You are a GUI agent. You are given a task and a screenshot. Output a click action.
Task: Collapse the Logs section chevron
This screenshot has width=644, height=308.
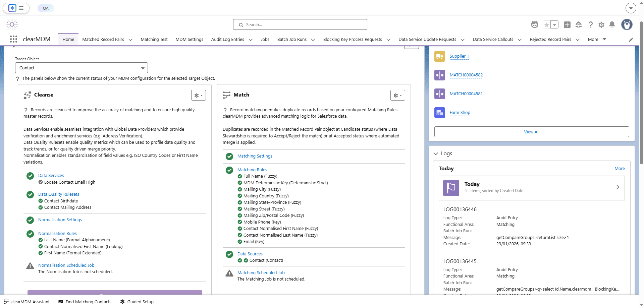tap(436, 153)
